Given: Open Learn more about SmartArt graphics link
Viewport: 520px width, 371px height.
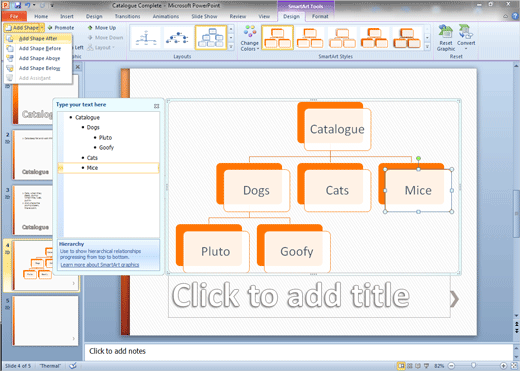Looking at the screenshot, I should [100, 265].
